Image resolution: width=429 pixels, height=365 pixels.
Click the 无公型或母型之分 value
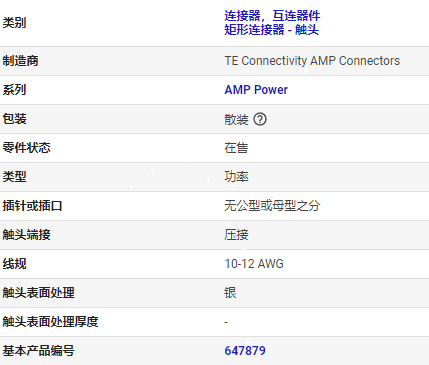click(x=272, y=206)
